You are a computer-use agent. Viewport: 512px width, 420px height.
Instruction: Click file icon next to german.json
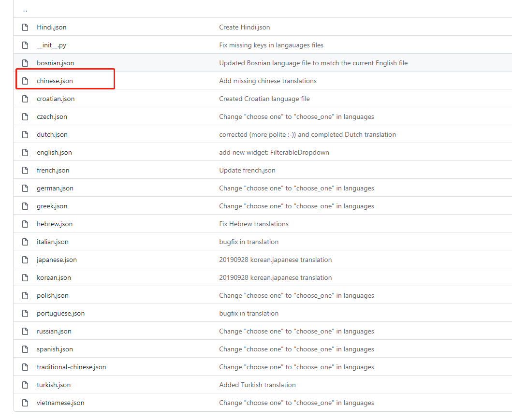pyautogui.click(x=25, y=188)
